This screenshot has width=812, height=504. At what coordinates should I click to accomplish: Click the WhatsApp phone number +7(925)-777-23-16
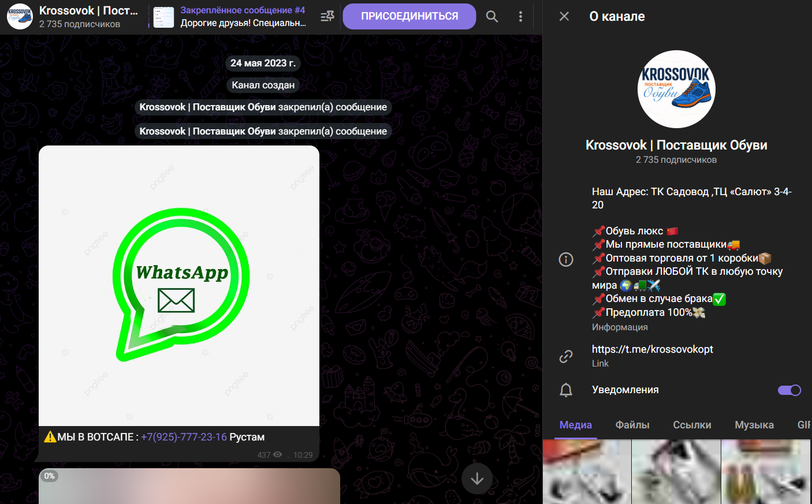point(184,437)
